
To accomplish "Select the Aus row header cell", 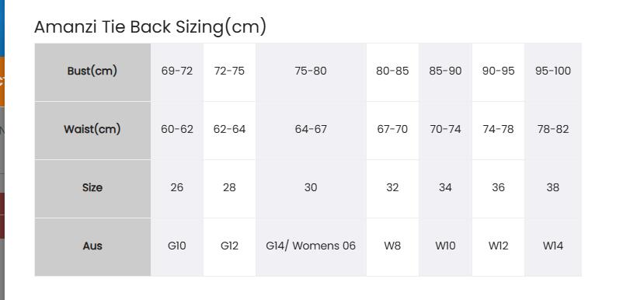I will tap(92, 247).
